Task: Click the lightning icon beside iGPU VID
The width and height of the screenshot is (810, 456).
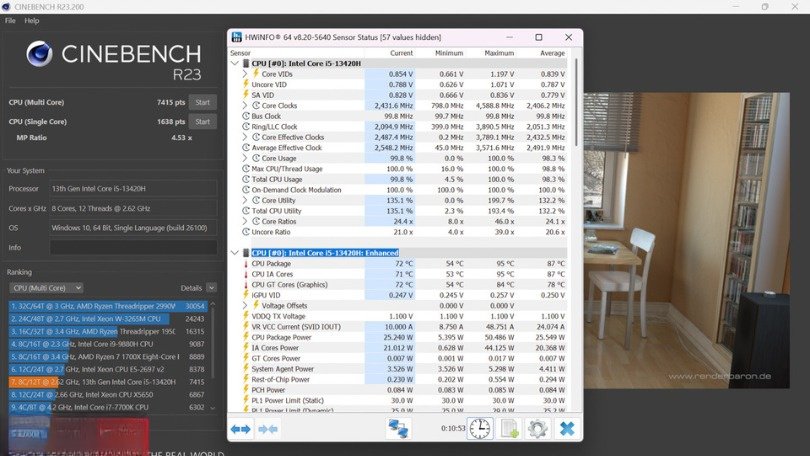Action: click(x=246, y=295)
